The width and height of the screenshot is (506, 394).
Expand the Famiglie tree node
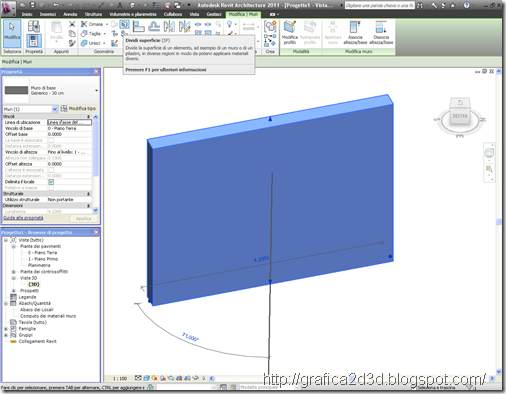(x=6, y=329)
